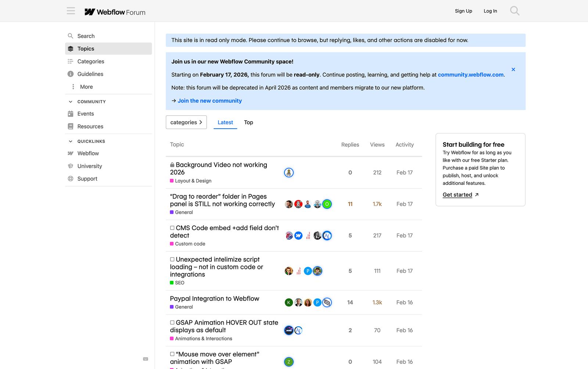Switch to the Top tab
588x369 pixels.
coord(248,122)
